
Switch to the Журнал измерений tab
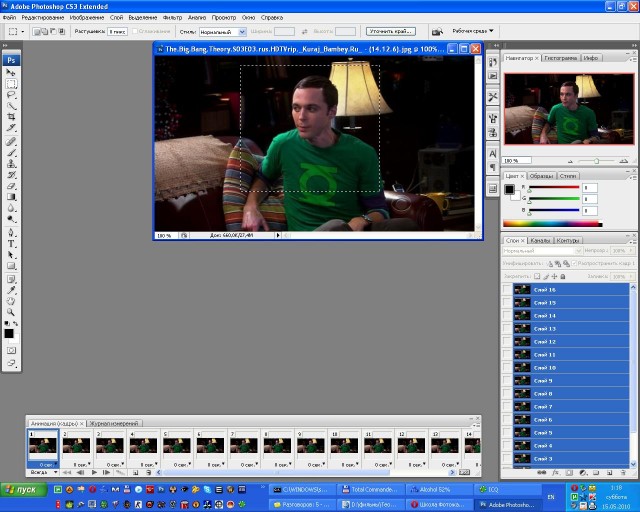(113, 423)
